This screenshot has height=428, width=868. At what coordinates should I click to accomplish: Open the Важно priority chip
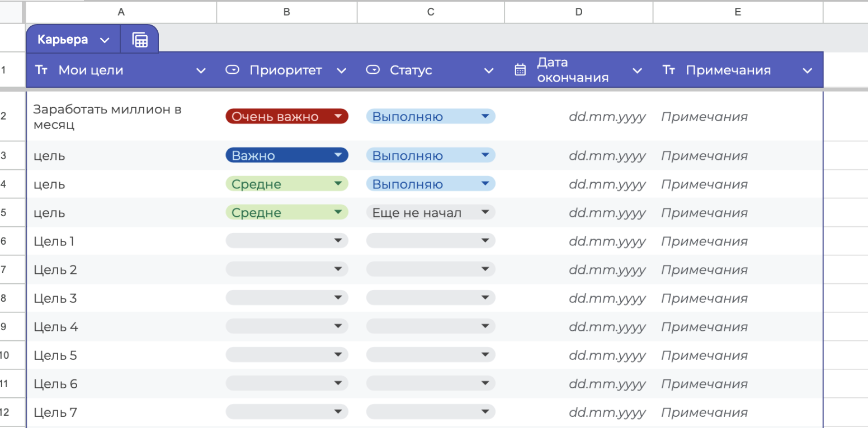(x=287, y=155)
